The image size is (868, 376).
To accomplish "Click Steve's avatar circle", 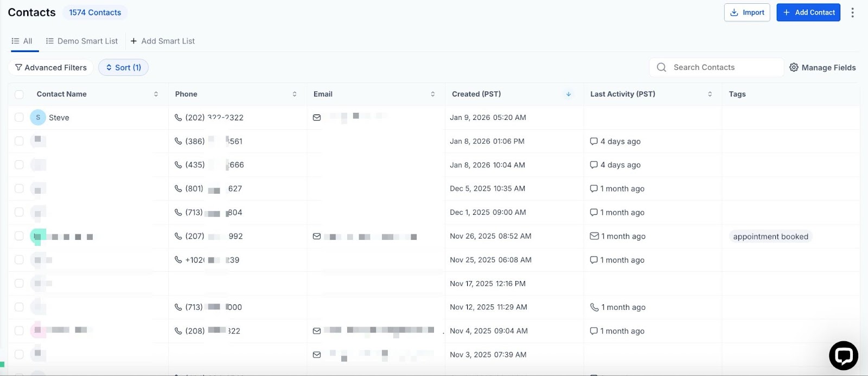I will 38,118.
